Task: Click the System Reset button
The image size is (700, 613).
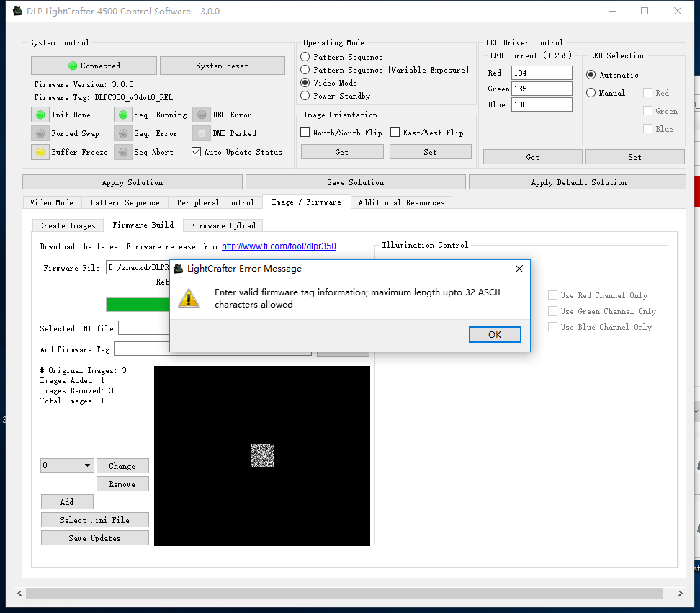Action: point(222,66)
